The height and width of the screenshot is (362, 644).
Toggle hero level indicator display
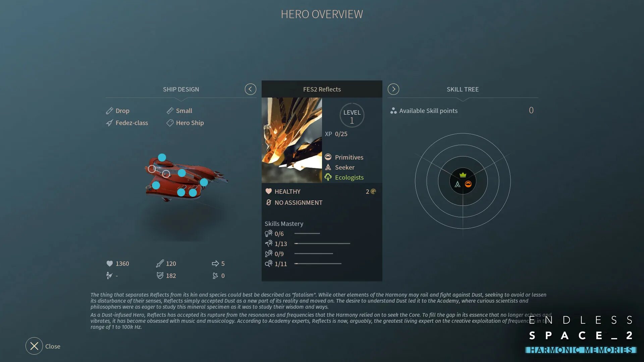click(x=352, y=116)
